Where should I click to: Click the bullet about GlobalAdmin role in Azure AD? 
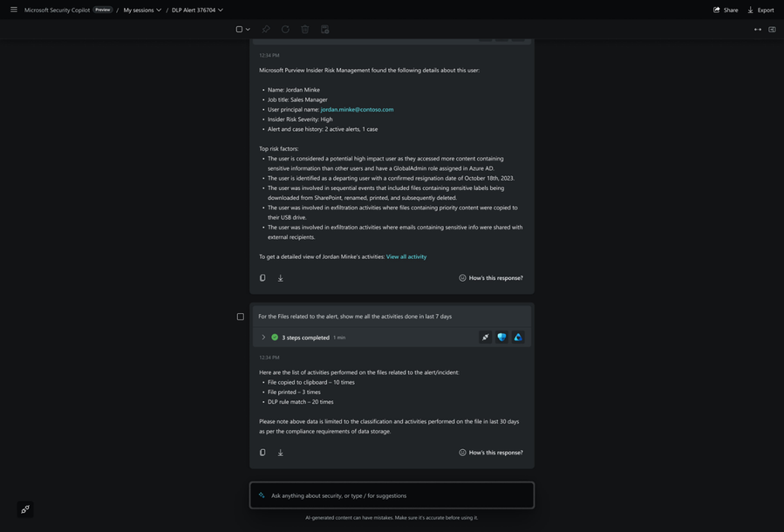(385, 163)
